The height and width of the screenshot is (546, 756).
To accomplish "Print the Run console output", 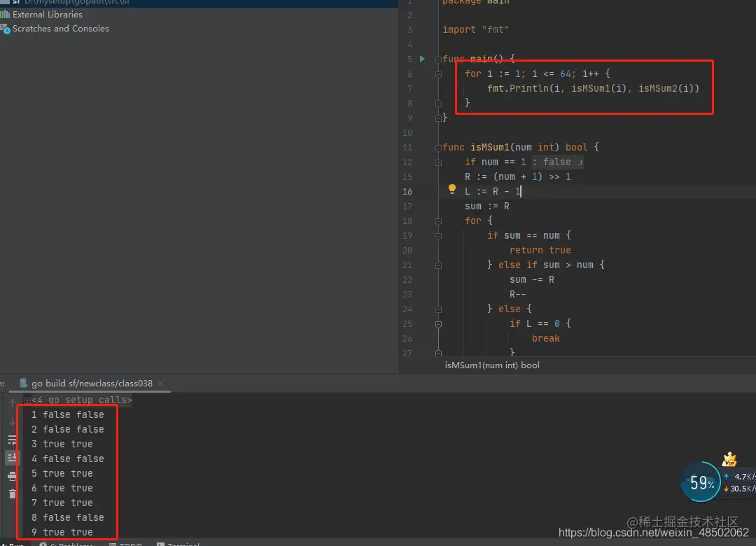I will tap(13, 477).
